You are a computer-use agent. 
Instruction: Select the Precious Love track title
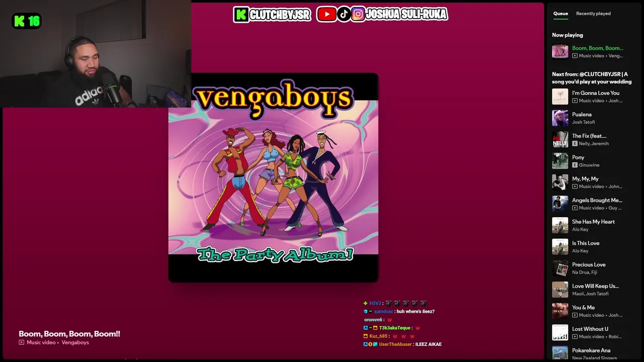[589, 265]
